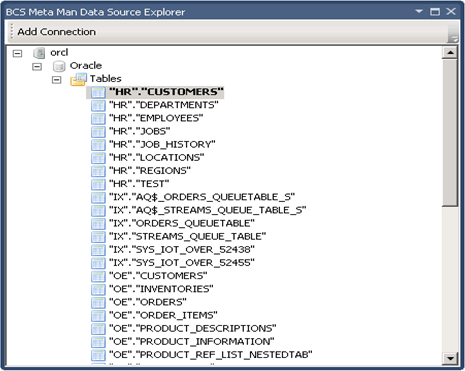Click the orcl server icon
The height and width of the screenshot is (371, 465).
(x=39, y=53)
